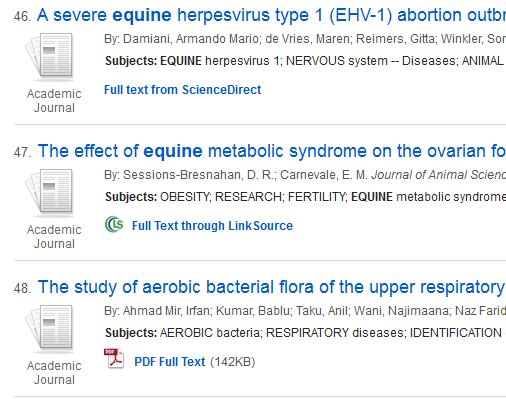Click the AEROBIC bacteria subject term

[210, 333]
